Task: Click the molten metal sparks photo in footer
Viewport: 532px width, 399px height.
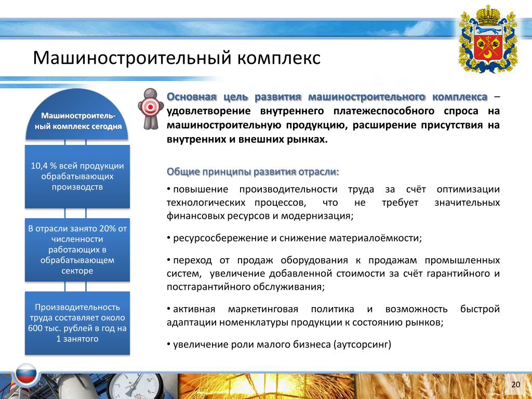Action: click(x=267, y=386)
